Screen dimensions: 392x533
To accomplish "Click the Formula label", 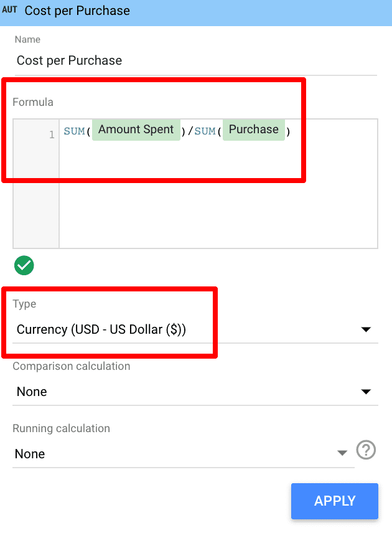I will pyautogui.click(x=33, y=102).
